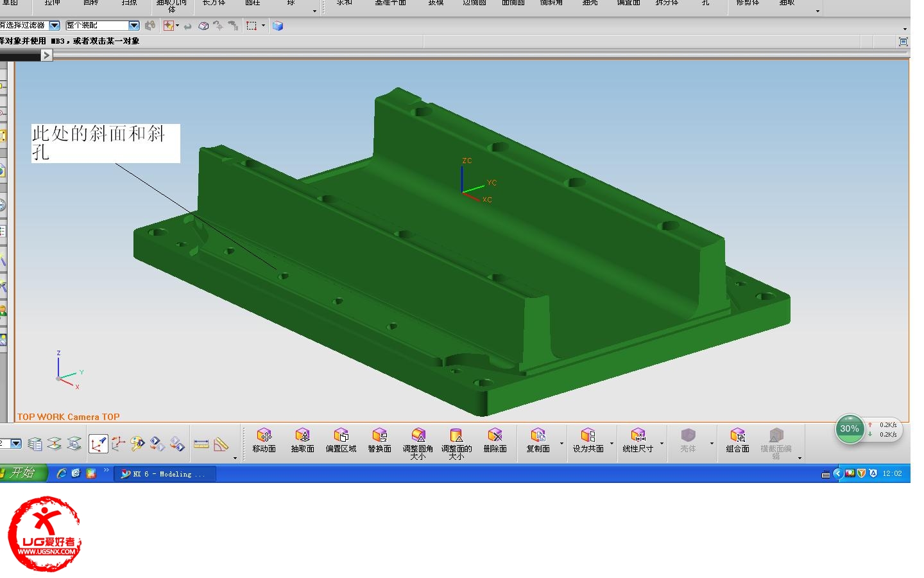Image resolution: width=924 pixels, height=578 pixels.
Task: Open the bottom-left toolbar options arrow
Action: pos(235,458)
